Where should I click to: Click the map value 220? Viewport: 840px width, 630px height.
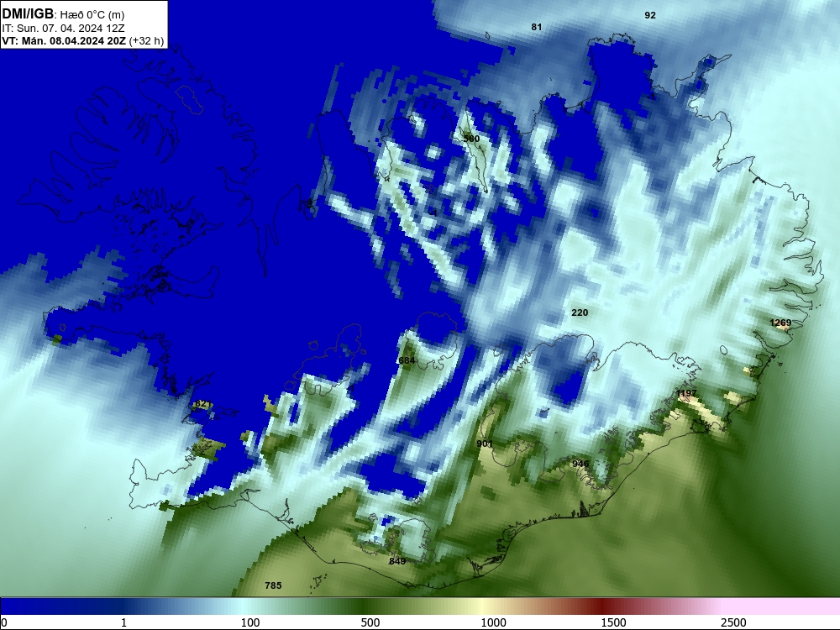coord(580,312)
